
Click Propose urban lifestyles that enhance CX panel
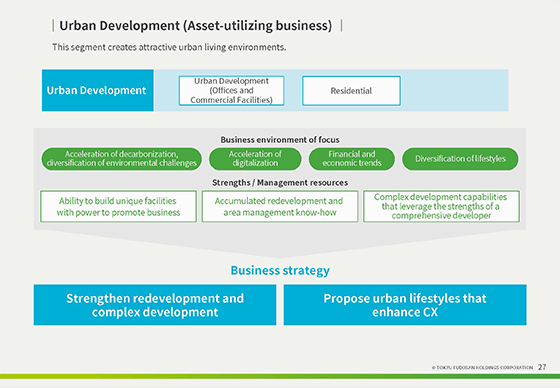point(405,305)
